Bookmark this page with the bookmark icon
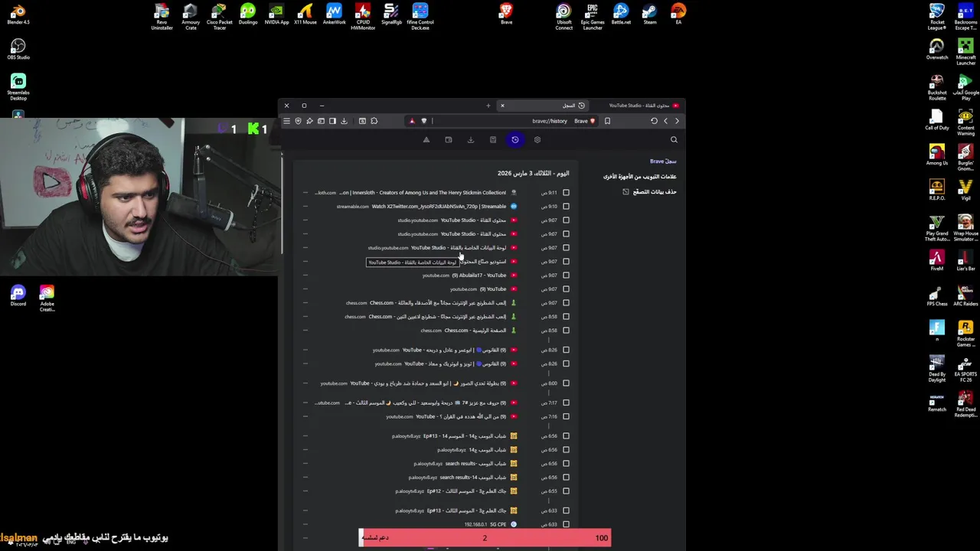Viewport: 980px width, 551px height. pos(607,121)
